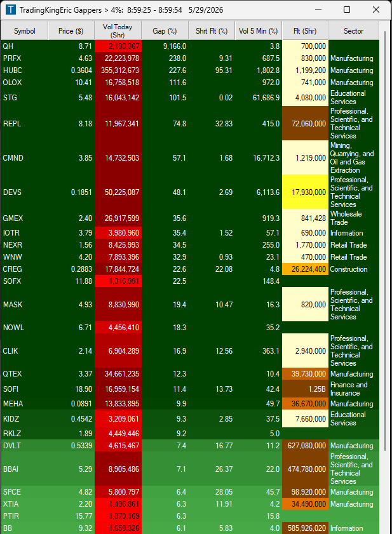This screenshot has height=534, width=392.
Task: Select the OLOX symbol
Action: point(12,83)
